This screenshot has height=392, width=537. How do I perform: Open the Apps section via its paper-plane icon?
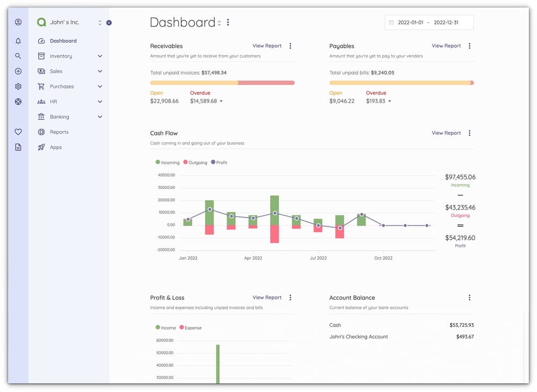(41, 147)
